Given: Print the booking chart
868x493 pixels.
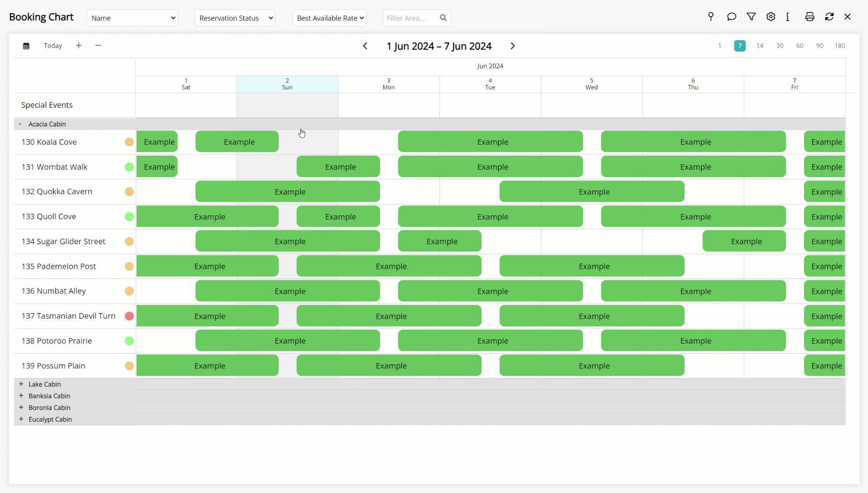Looking at the screenshot, I should tap(810, 17).
